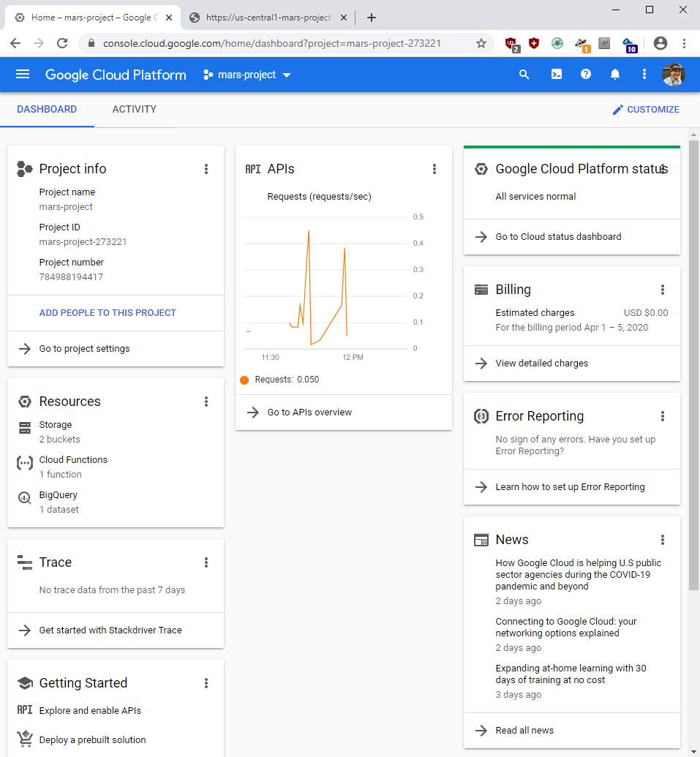The width and height of the screenshot is (700, 757).
Task: Click the Cloud Functions resource icon
Action: click(x=25, y=463)
